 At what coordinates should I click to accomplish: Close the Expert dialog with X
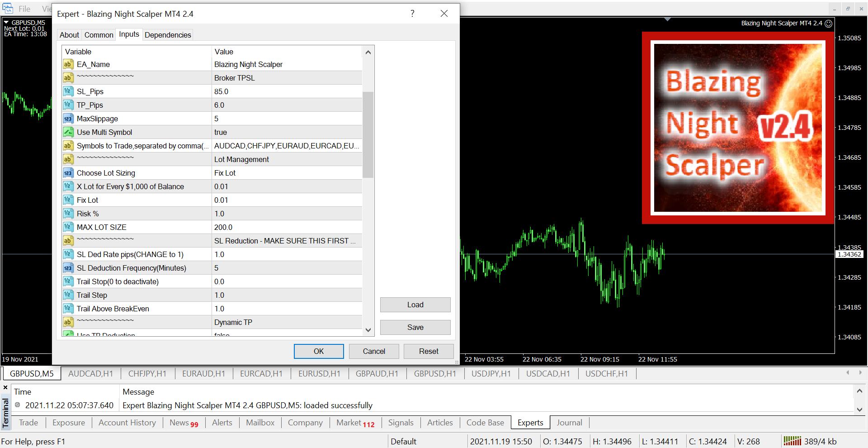pyautogui.click(x=444, y=14)
